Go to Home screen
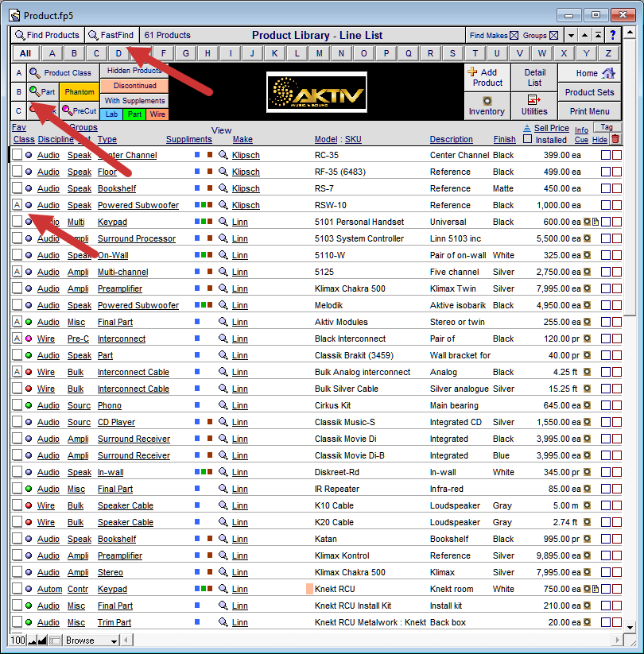Viewport: 644px width, 654px height. click(589, 73)
